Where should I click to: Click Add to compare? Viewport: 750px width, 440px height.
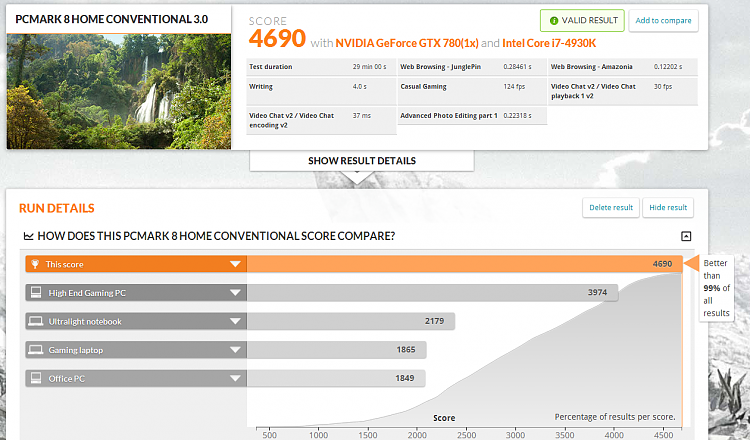663,21
